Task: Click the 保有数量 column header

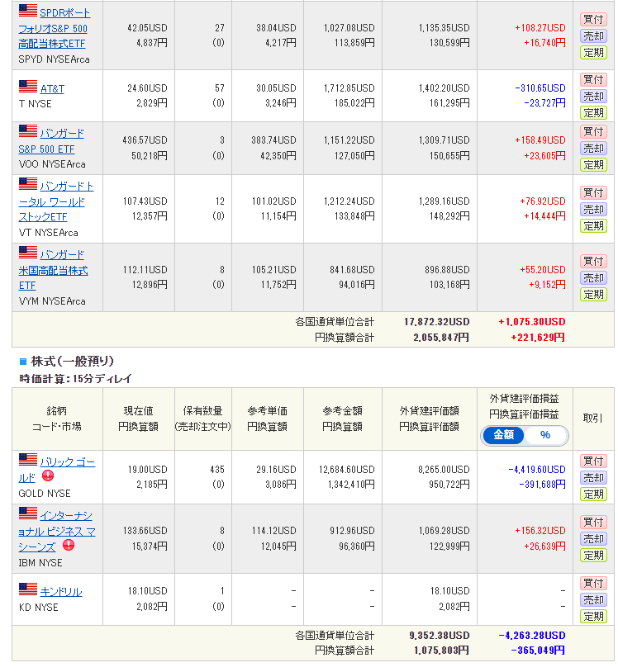Action: (x=203, y=411)
